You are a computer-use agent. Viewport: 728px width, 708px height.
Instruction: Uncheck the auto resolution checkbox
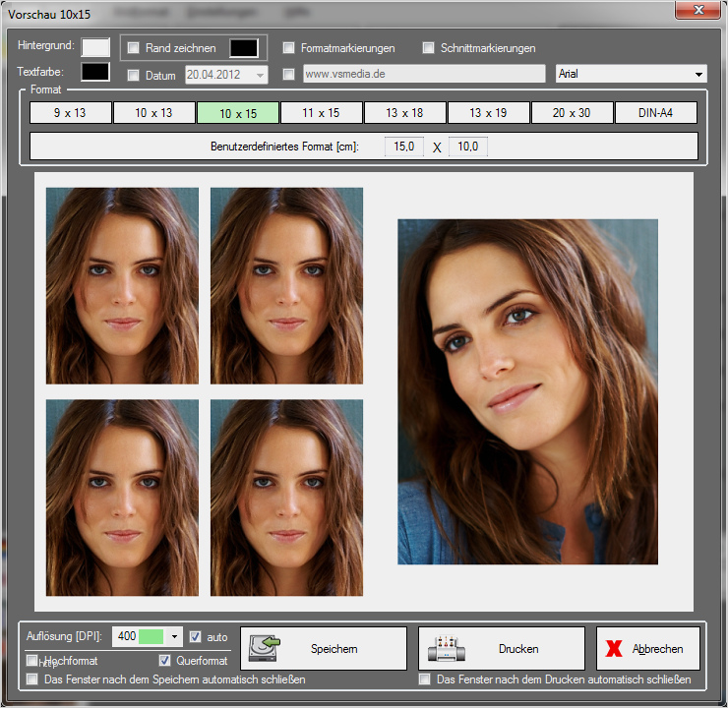point(195,636)
